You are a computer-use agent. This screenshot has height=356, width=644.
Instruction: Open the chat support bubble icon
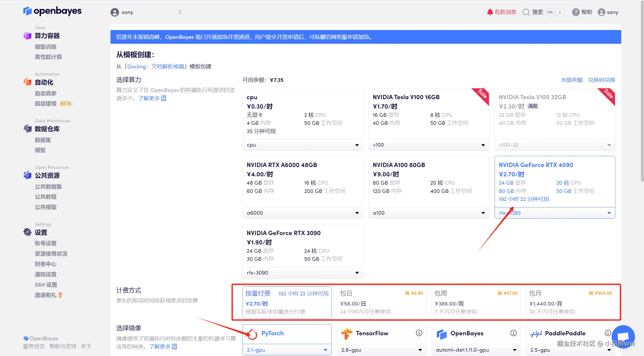click(623, 337)
